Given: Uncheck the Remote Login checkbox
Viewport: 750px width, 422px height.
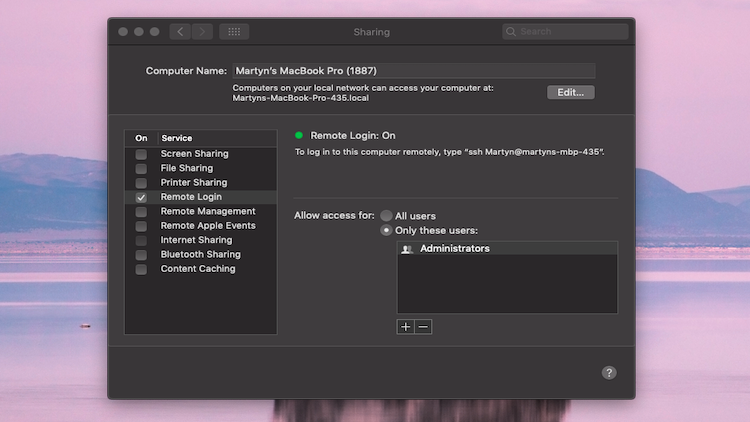Looking at the screenshot, I should [141, 198].
